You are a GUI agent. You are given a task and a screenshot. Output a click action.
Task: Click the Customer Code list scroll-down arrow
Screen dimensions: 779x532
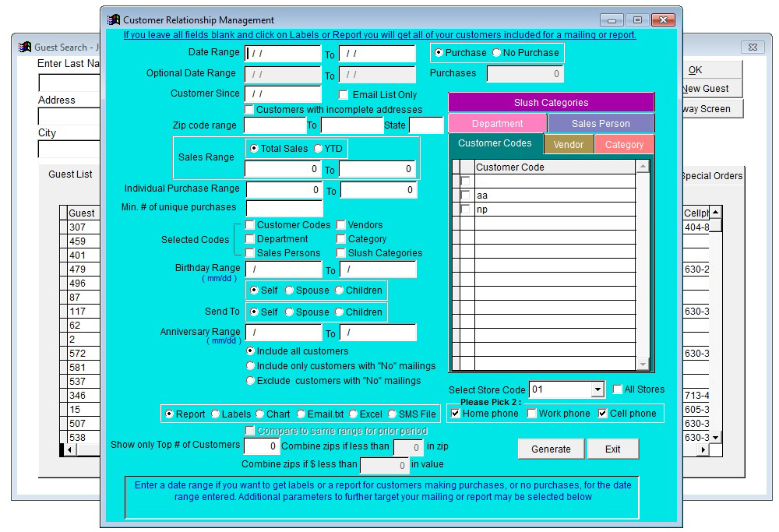click(643, 364)
